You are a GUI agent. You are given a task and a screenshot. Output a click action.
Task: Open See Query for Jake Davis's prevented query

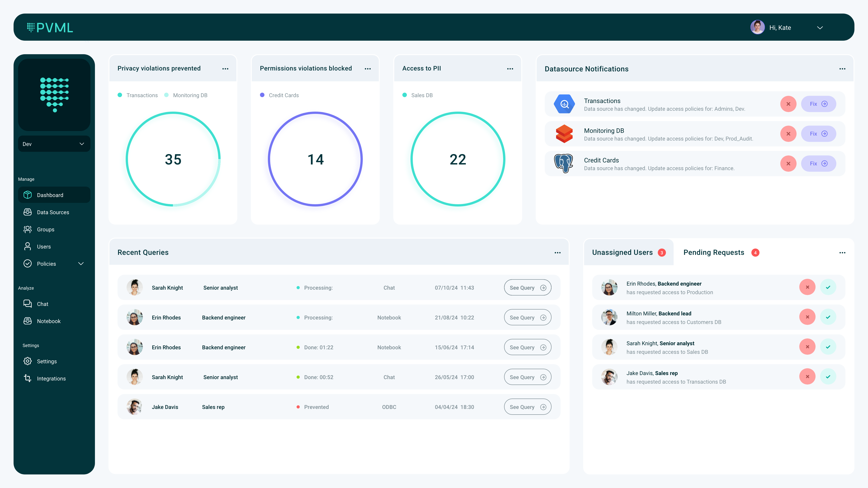click(x=527, y=406)
